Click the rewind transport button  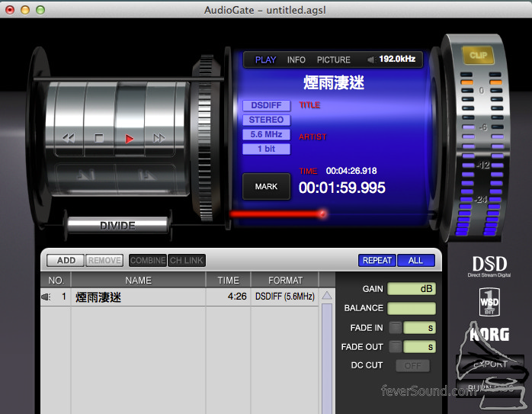pyautogui.click(x=69, y=138)
